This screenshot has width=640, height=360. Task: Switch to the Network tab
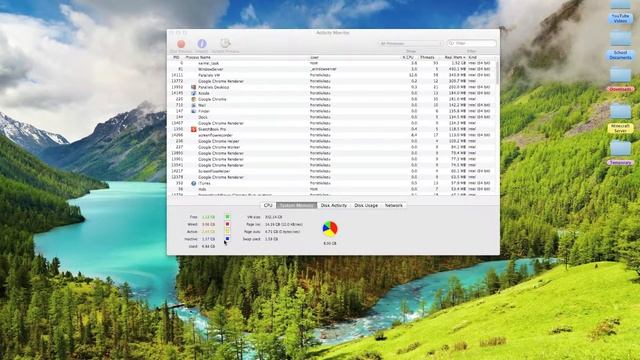click(394, 205)
